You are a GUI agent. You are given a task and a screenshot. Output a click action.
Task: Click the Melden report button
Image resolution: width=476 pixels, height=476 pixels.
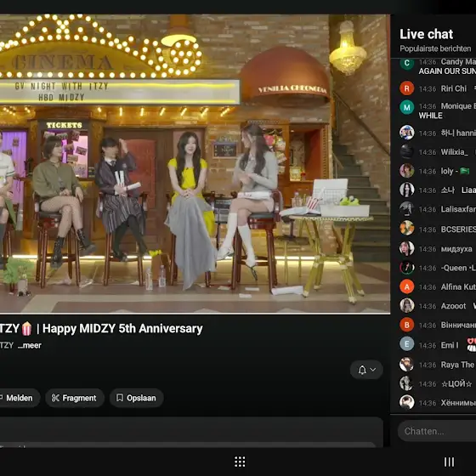18,398
